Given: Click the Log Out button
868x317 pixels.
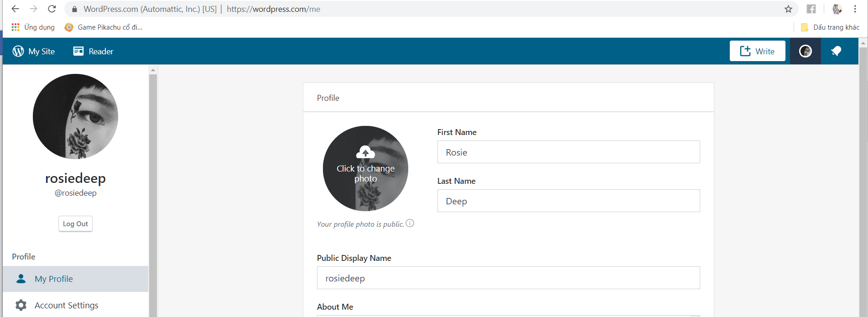Looking at the screenshot, I should (x=75, y=224).
